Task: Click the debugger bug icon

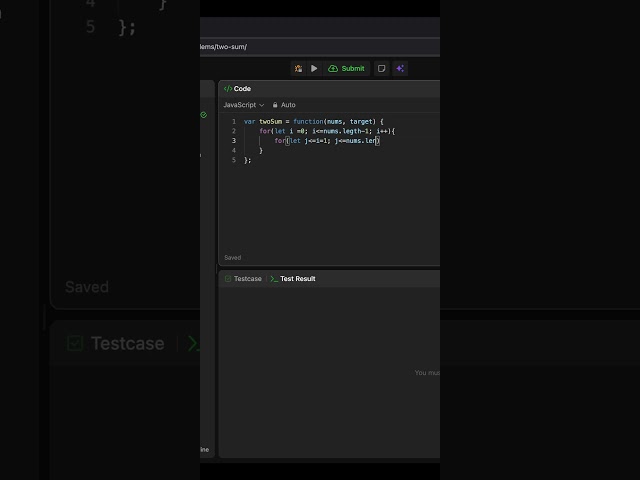Action: [x=298, y=69]
